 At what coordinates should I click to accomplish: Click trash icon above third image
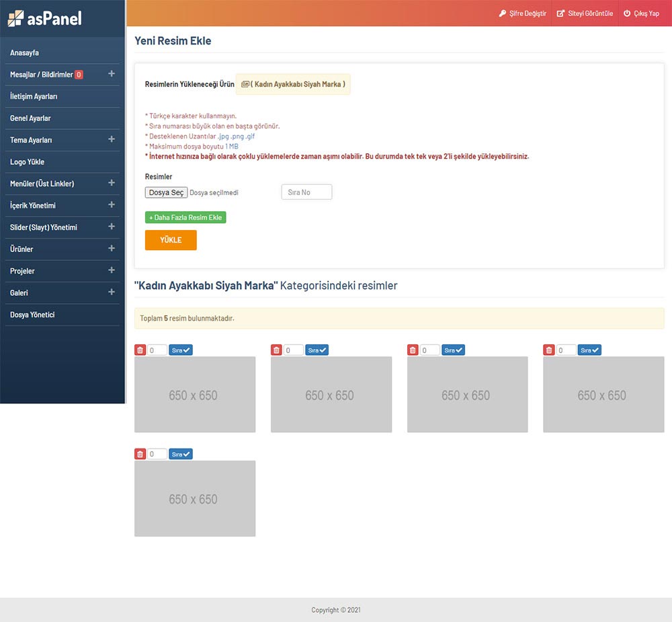pos(413,350)
